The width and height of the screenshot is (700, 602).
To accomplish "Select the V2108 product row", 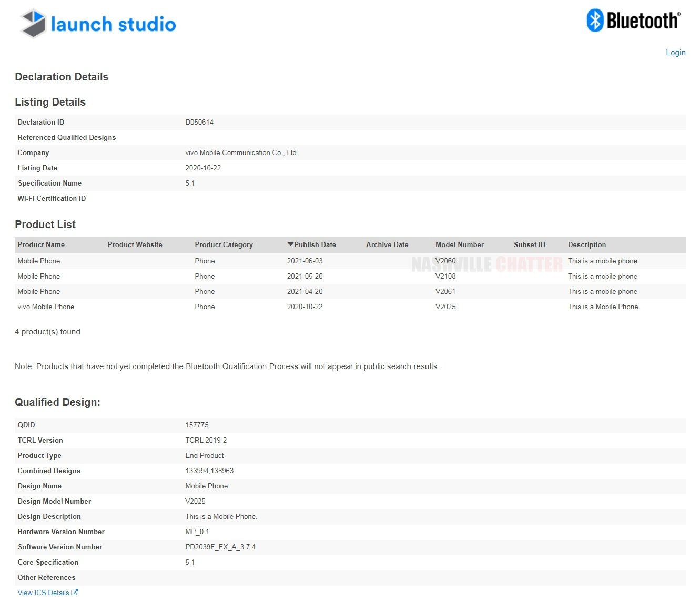I will pos(445,277).
